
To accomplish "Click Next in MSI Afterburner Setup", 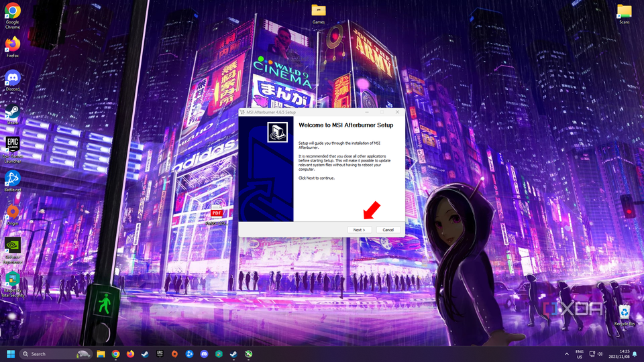I will point(360,230).
